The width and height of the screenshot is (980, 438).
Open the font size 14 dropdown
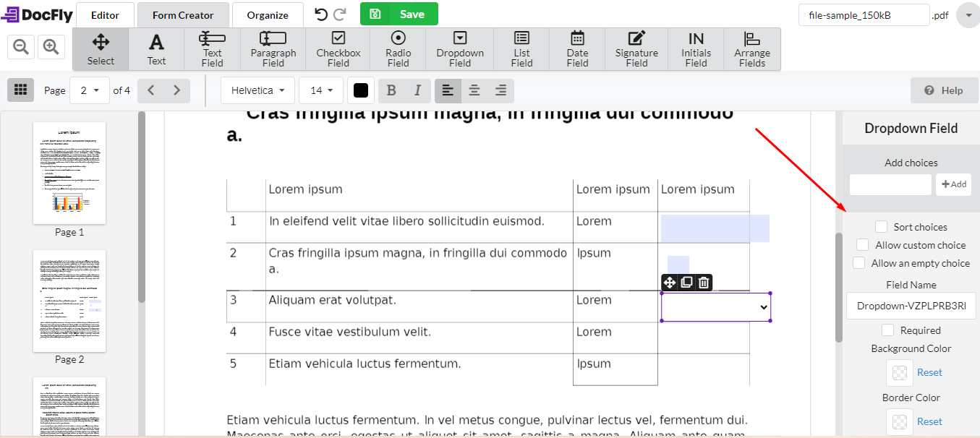pyautogui.click(x=321, y=90)
